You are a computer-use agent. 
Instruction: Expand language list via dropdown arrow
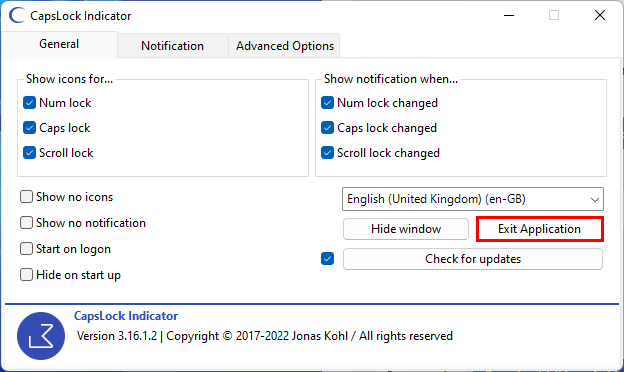595,199
